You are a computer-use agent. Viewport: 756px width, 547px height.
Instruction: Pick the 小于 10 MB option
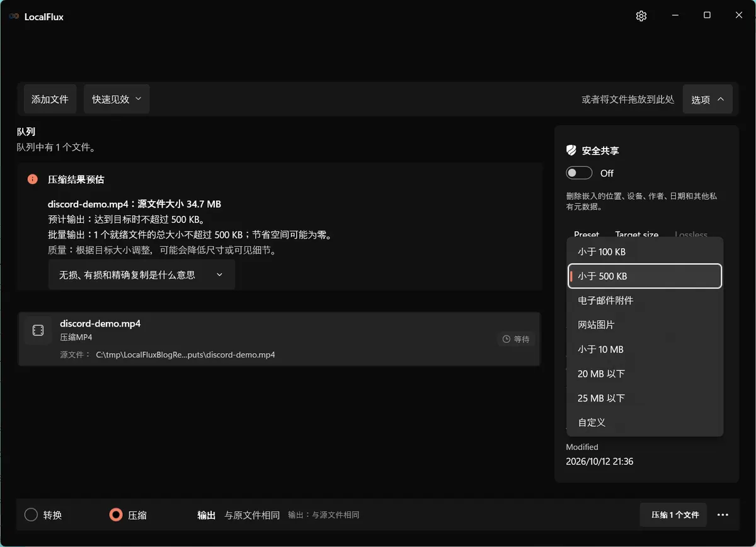pos(645,349)
